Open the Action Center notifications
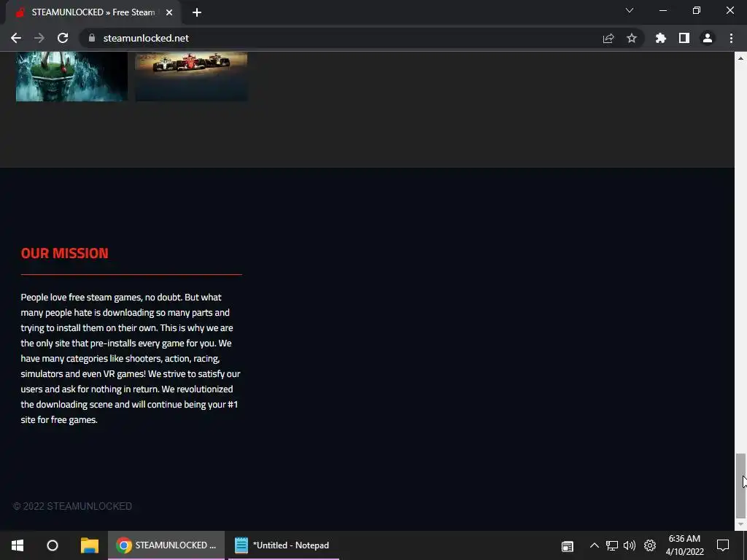This screenshot has width=747, height=560. [x=723, y=545]
